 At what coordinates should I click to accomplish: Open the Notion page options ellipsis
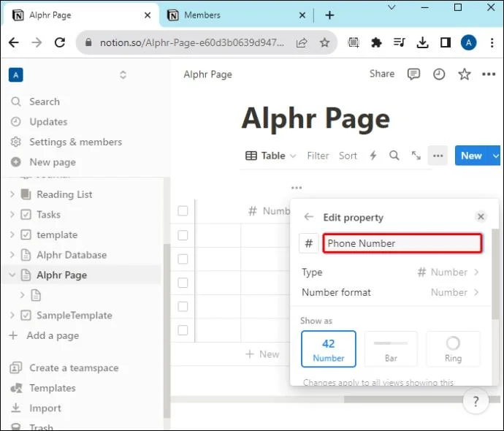pyautogui.click(x=489, y=75)
